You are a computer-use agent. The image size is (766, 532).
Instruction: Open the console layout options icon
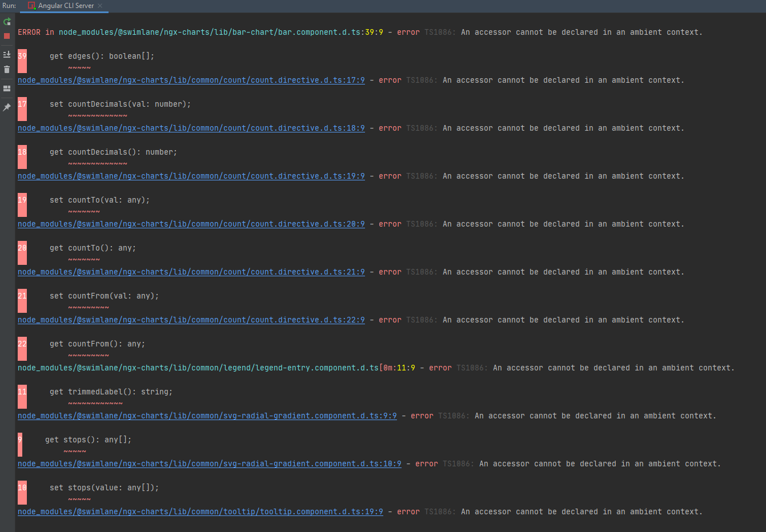click(x=7, y=88)
